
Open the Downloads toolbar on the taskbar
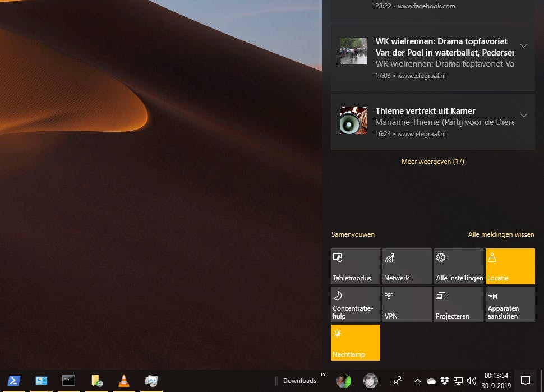[299, 381]
